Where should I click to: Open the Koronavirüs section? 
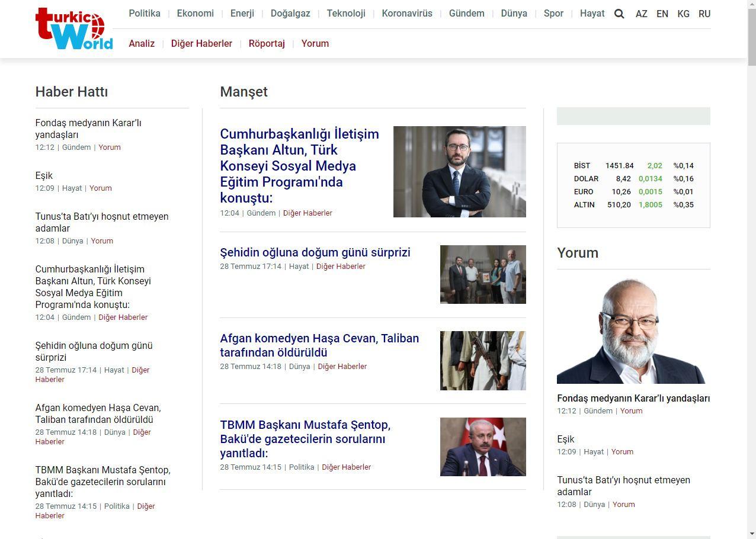(407, 13)
